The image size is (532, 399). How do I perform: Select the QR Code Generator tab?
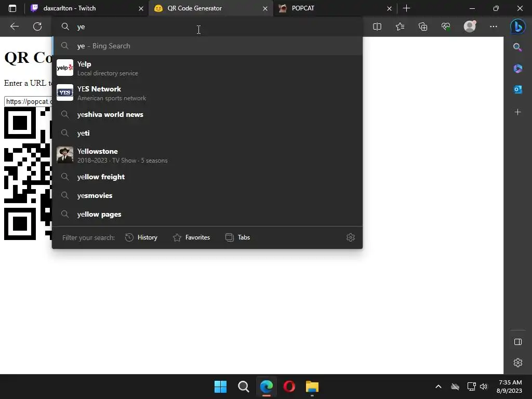[210, 8]
